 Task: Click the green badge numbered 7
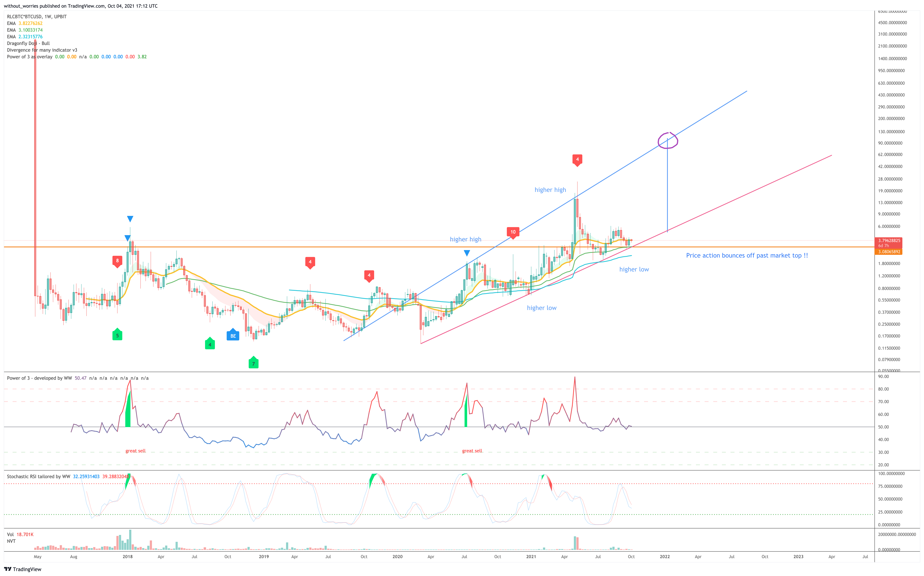point(253,363)
